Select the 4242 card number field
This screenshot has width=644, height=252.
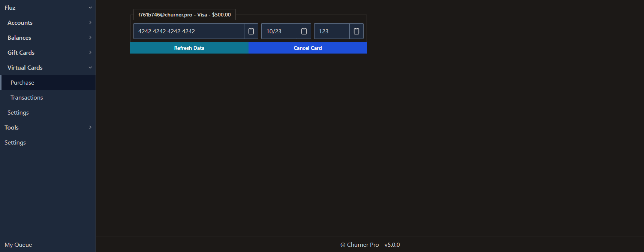[189, 31]
